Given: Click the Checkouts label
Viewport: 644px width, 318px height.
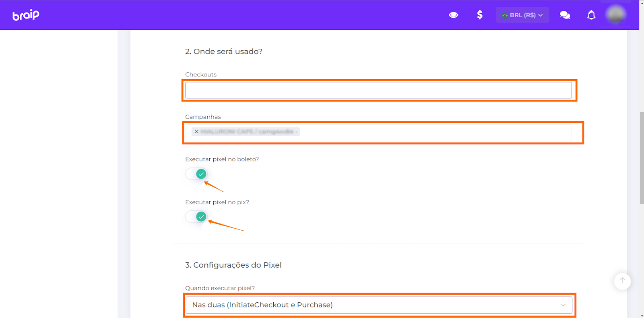Looking at the screenshot, I should point(200,74).
